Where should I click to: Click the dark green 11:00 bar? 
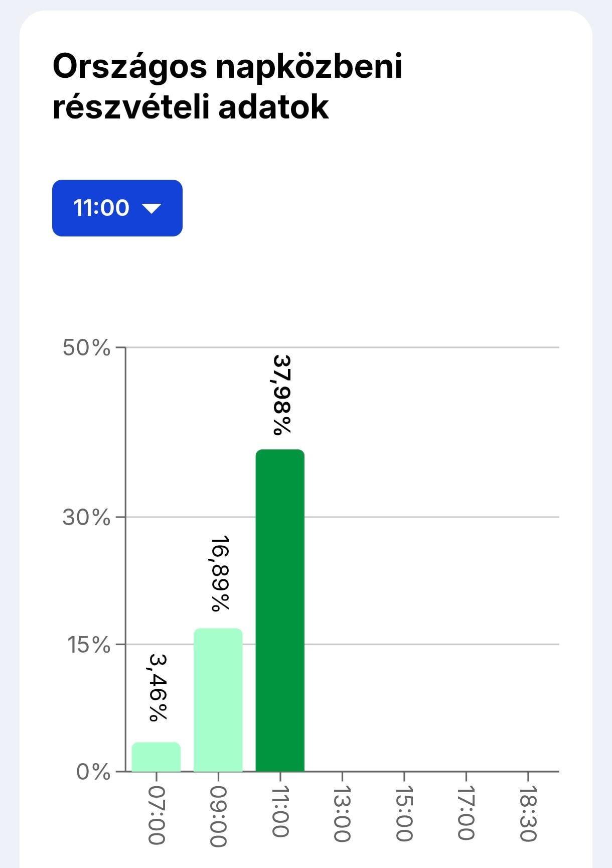point(280,610)
